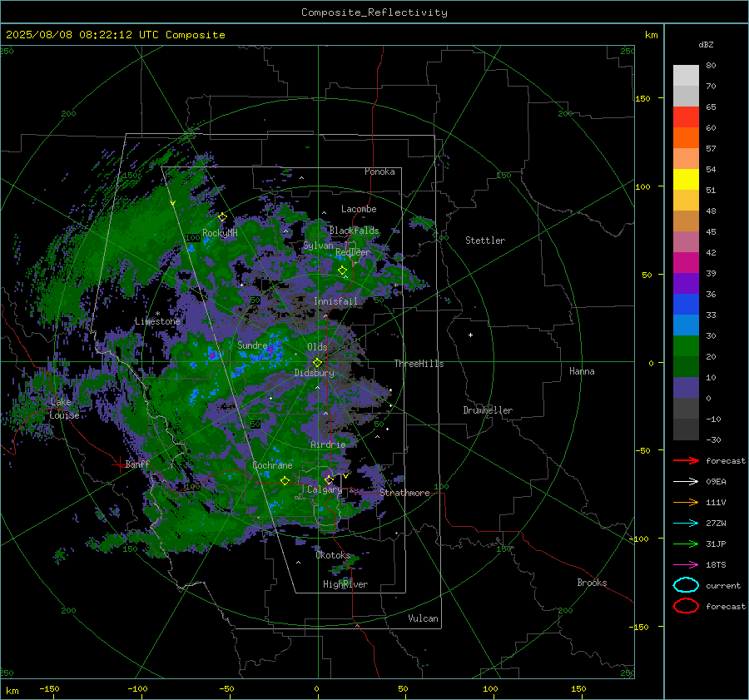
Task: Click the Lacombe map label
Action: click(x=359, y=209)
